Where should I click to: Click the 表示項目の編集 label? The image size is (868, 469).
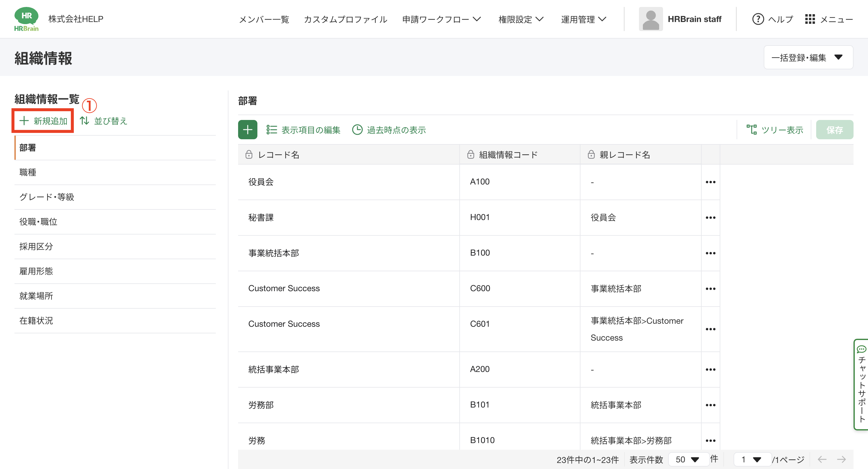point(311,130)
